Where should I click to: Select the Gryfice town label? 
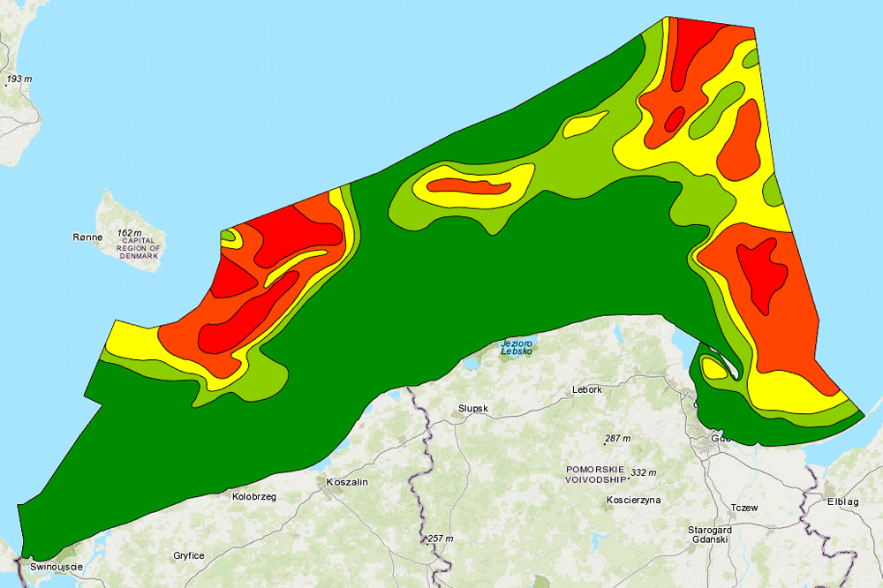tap(189, 555)
